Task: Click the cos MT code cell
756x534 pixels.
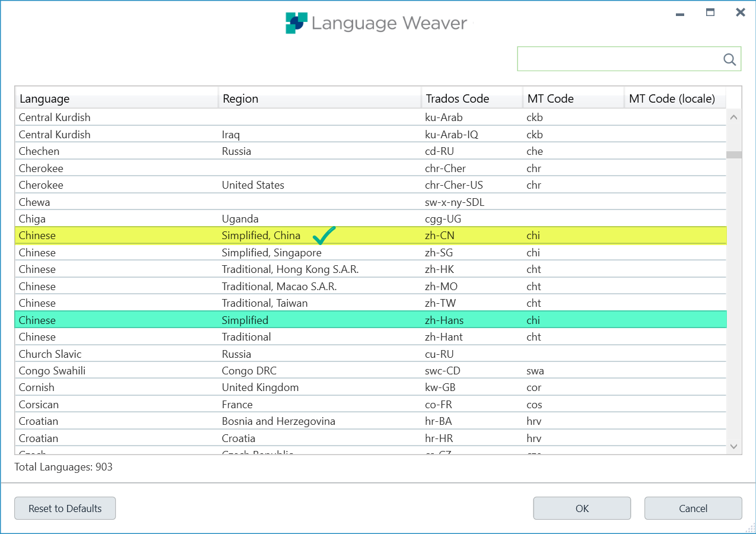Action: pyautogui.click(x=534, y=405)
